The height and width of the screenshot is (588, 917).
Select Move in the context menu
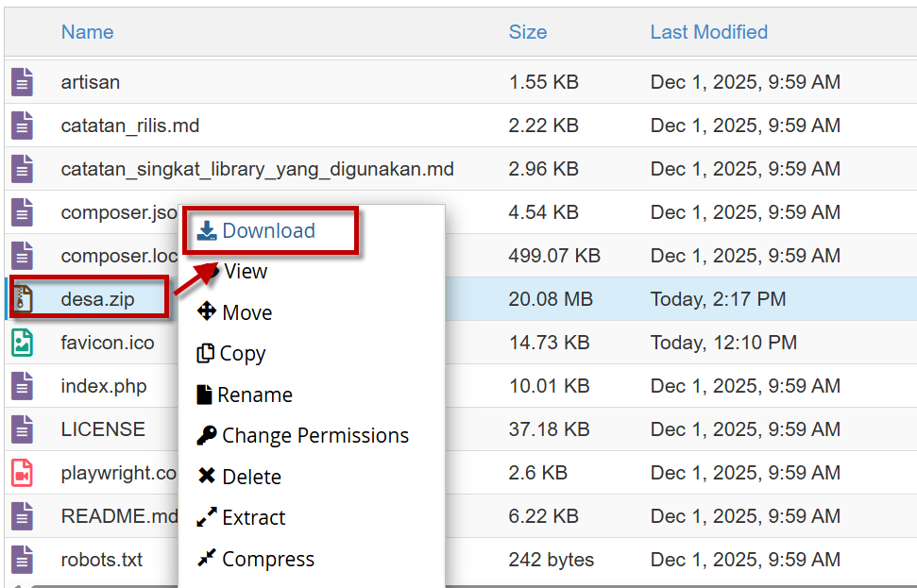pyautogui.click(x=246, y=312)
